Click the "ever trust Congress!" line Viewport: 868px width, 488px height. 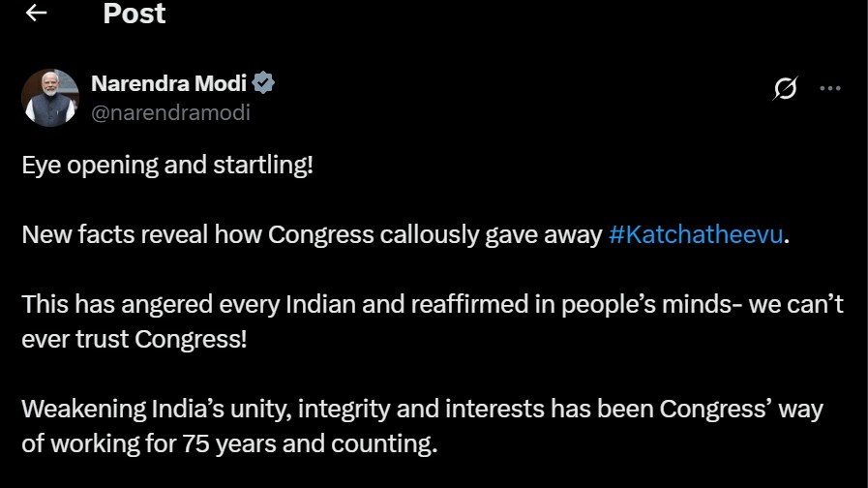[x=135, y=340]
